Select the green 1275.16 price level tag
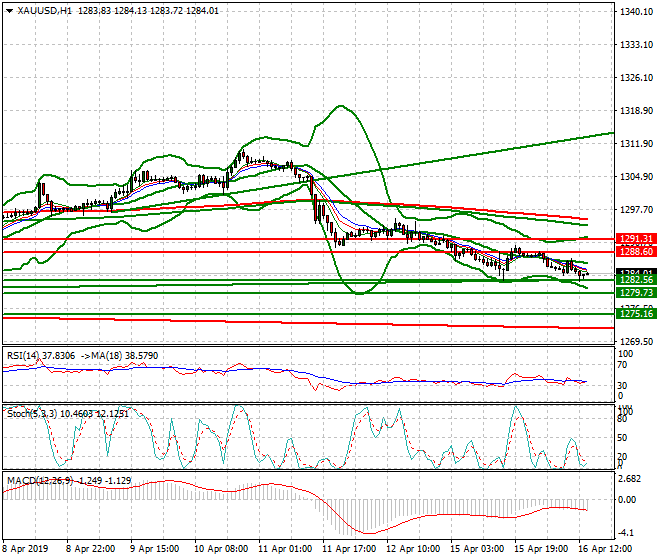The height and width of the screenshot is (560, 660). (635, 314)
